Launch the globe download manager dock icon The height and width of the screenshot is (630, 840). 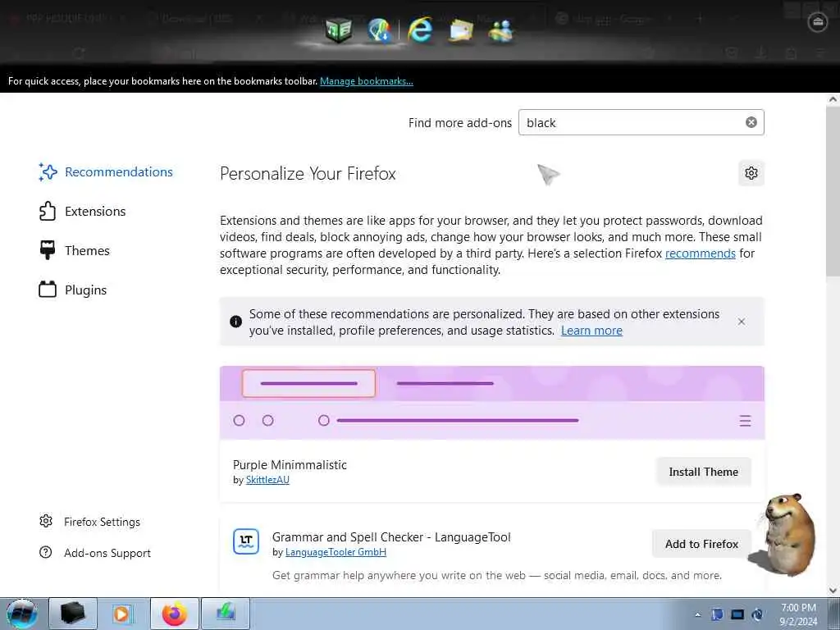click(379, 30)
